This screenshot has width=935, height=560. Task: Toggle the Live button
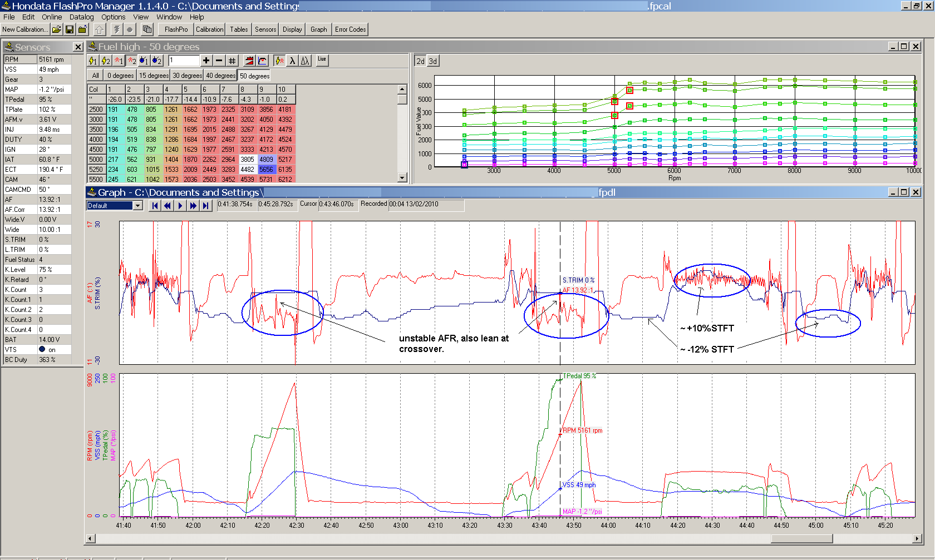[322, 60]
